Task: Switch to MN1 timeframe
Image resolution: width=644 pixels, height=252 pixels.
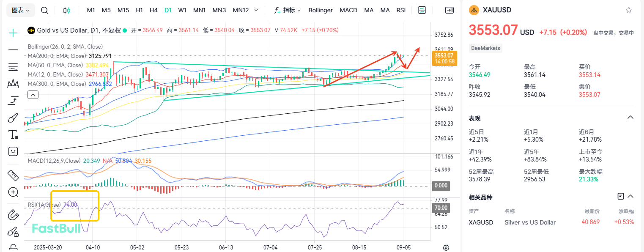Action: (x=199, y=10)
